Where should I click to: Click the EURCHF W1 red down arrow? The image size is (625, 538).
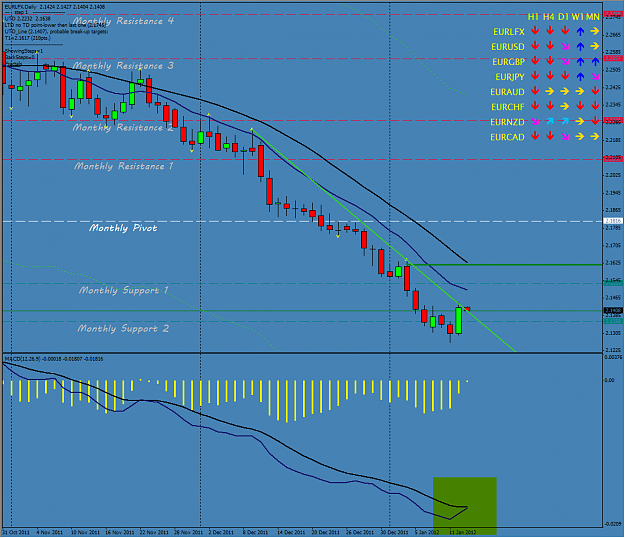tap(580, 106)
